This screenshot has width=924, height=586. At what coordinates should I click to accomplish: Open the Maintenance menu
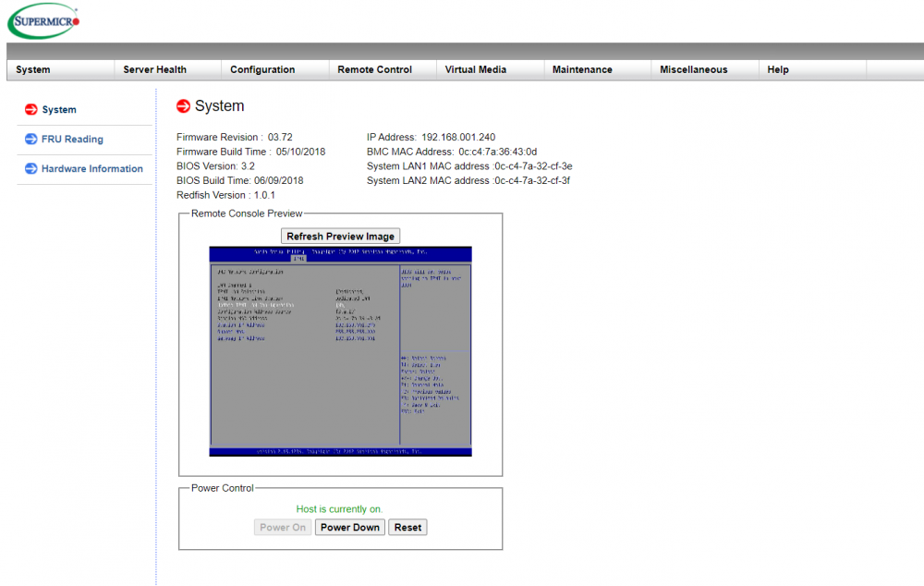tap(582, 69)
